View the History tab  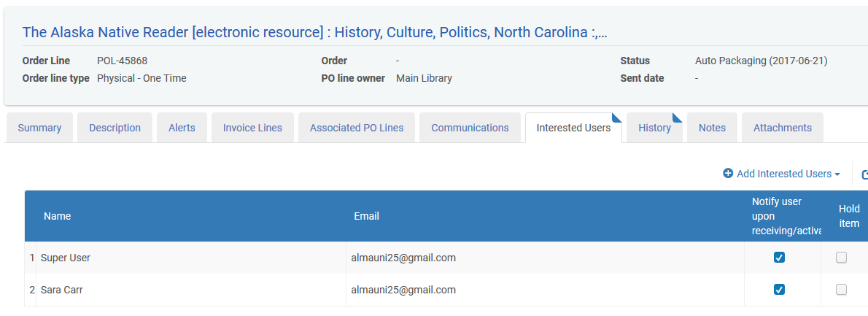point(654,128)
